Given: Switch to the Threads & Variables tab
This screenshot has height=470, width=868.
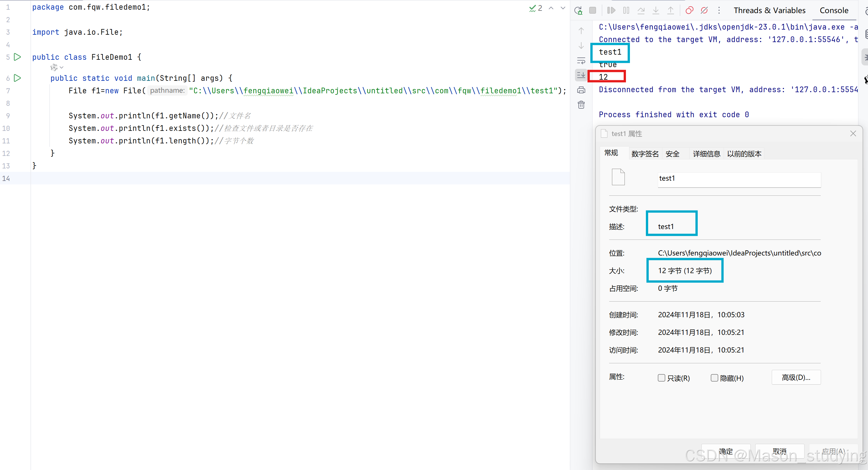Looking at the screenshot, I should [769, 11].
